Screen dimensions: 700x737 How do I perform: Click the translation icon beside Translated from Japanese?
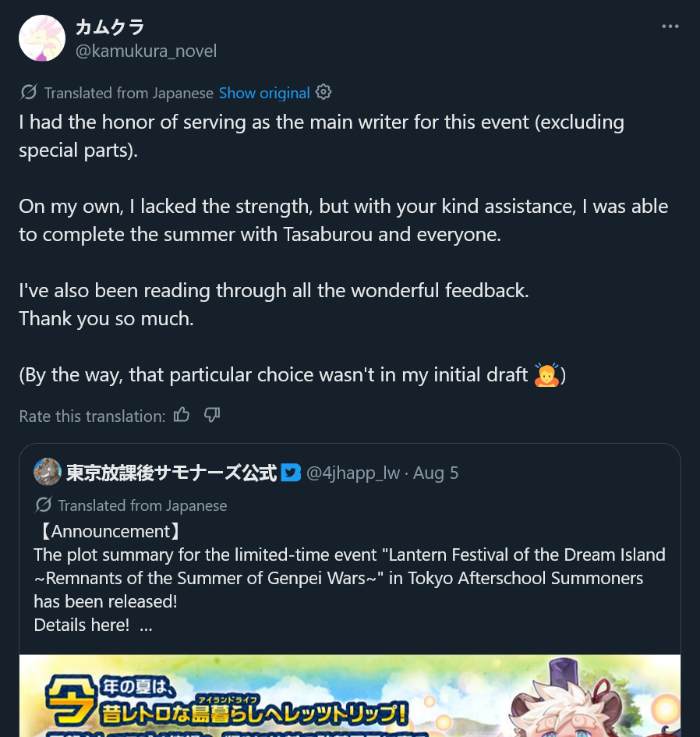pyautogui.click(x=28, y=92)
